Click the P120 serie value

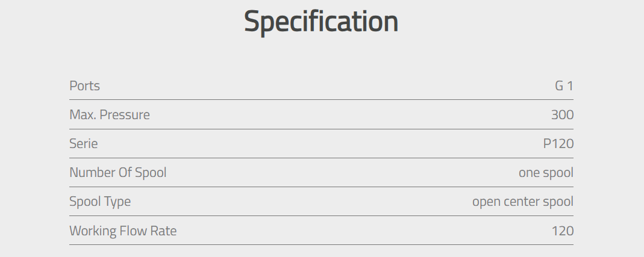(x=558, y=144)
